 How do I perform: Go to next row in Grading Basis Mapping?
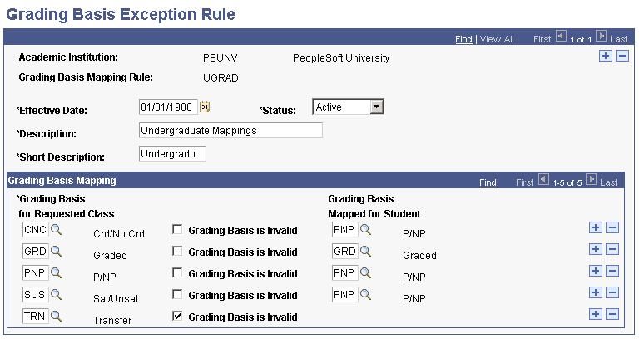pyautogui.click(x=592, y=180)
